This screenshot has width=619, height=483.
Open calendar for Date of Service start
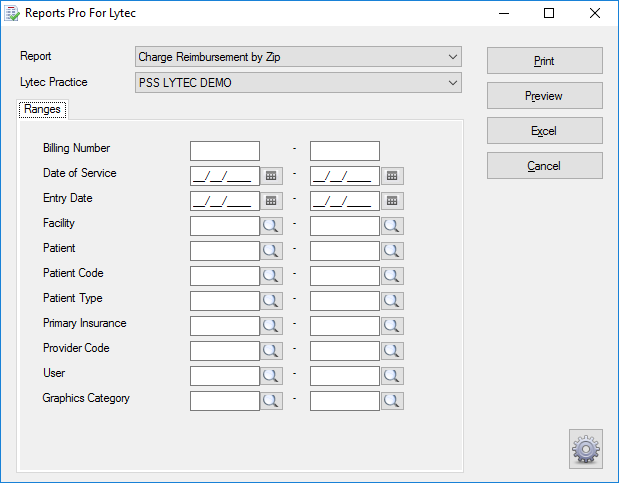pos(271,176)
